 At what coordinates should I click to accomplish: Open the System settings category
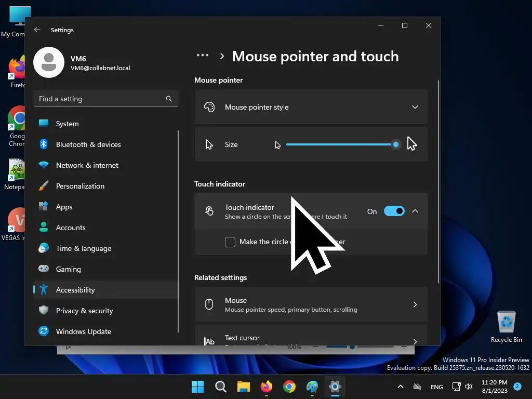pos(106,124)
